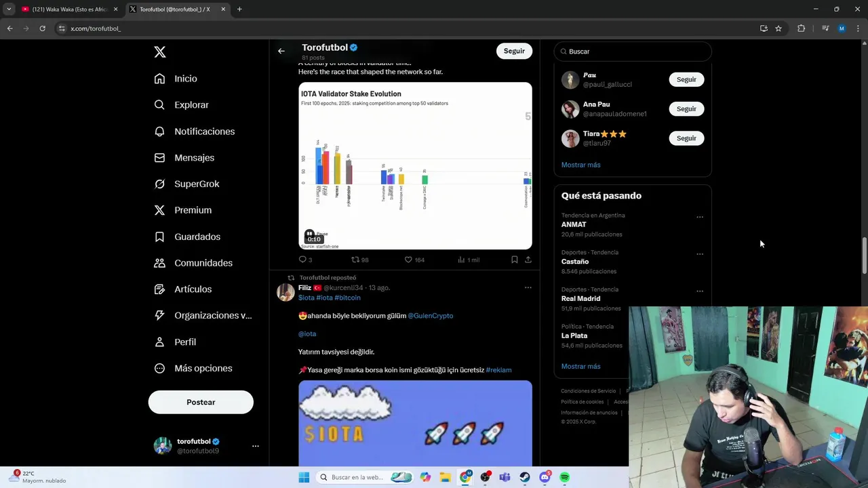Pause the IOTA Validator video
The height and width of the screenshot is (488, 868).
click(309, 233)
